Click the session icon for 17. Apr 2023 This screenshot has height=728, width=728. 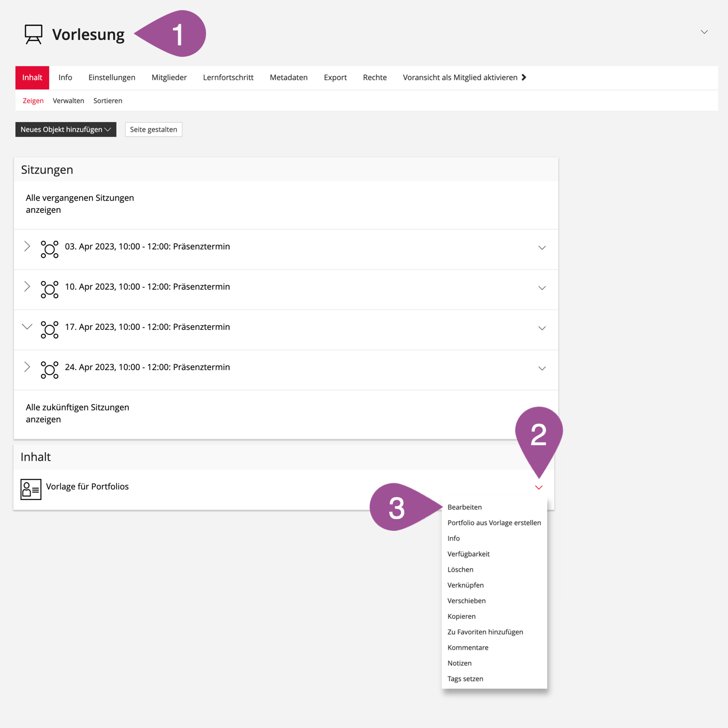tap(49, 330)
